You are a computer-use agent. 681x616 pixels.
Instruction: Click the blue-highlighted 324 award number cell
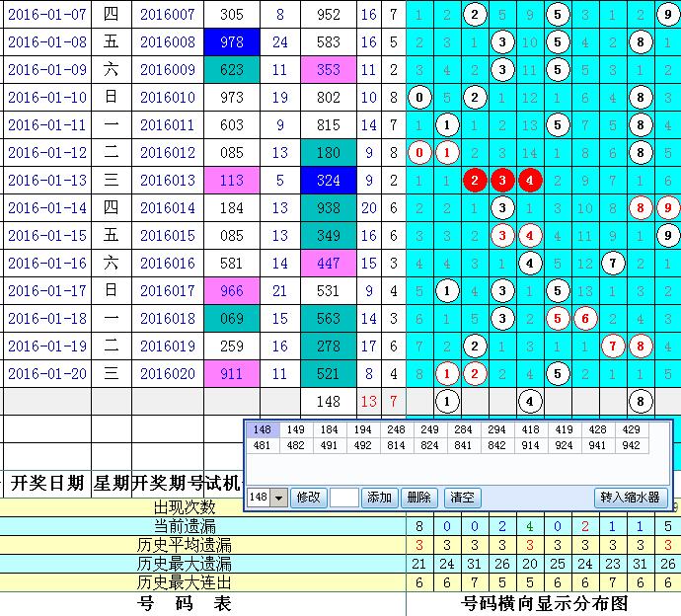click(x=329, y=181)
